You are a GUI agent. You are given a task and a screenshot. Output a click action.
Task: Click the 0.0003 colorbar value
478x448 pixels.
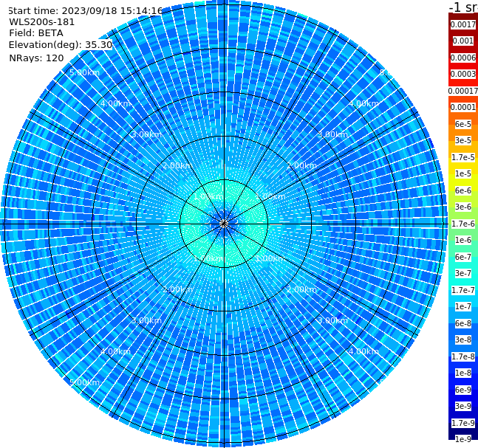463,74
